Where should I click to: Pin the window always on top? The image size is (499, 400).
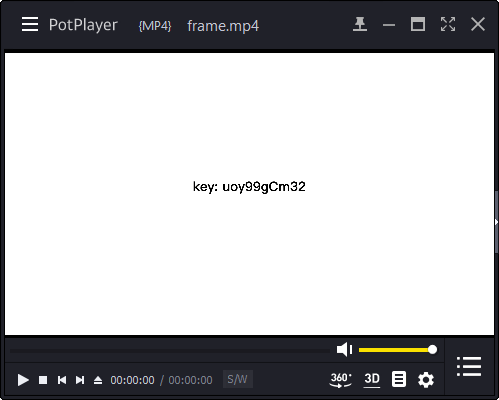[360, 24]
